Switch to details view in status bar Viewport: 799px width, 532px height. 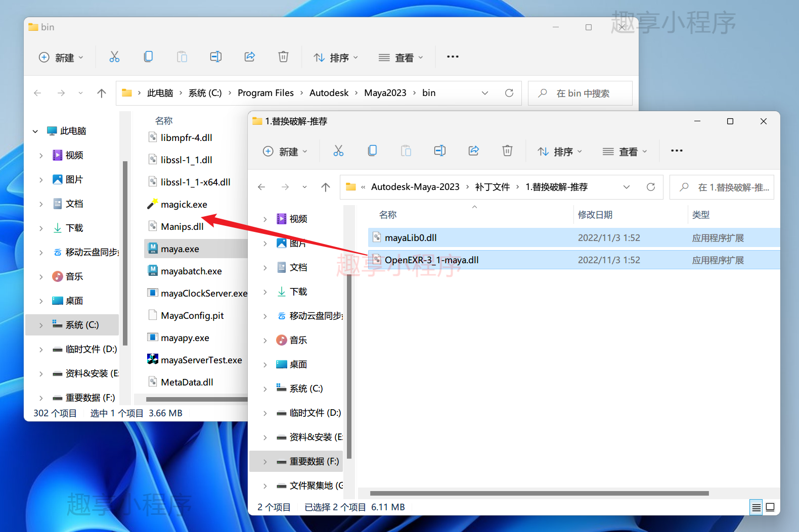point(756,507)
